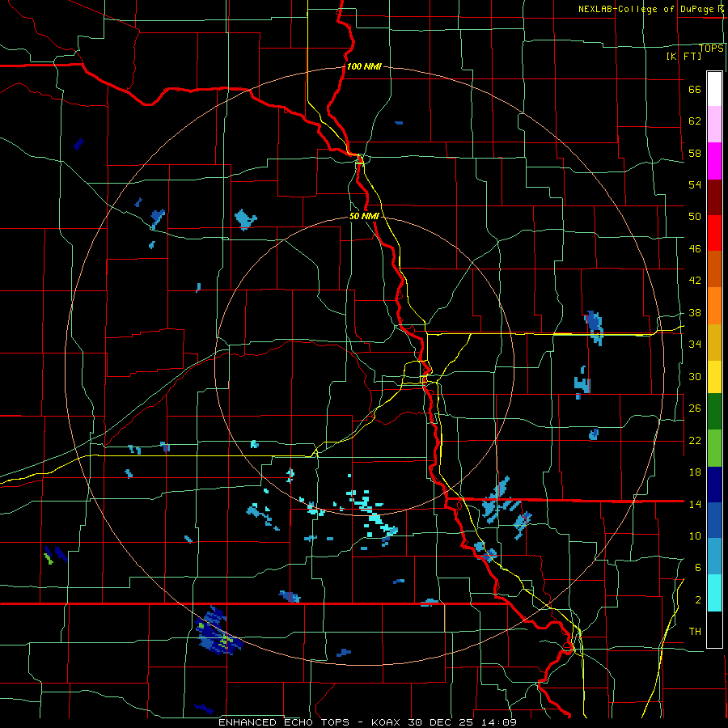The image size is (728, 728).
Task: Click the black TH legend swatch
Action: (714, 629)
